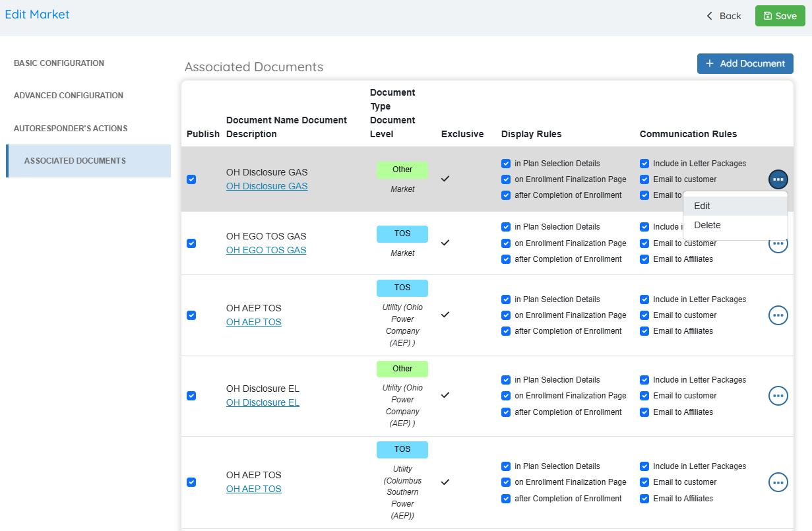Image resolution: width=812 pixels, height=531 pixels.
Task: Click the green 'Other' badge in OH Disclosure EL row
Action: click(402, 369)
